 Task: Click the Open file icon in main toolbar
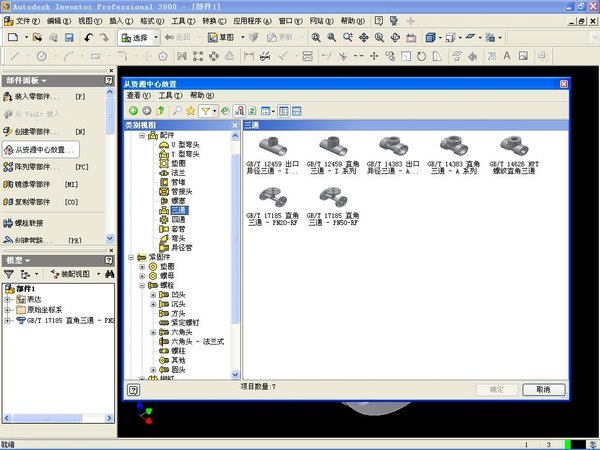pyautogui.click(x=37, y=37)
